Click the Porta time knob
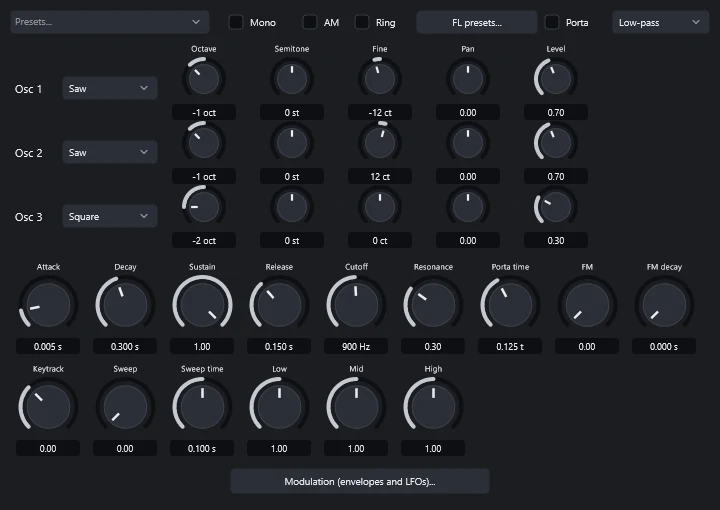This screenshot has height=510, width=720. [x=510, y=304]
